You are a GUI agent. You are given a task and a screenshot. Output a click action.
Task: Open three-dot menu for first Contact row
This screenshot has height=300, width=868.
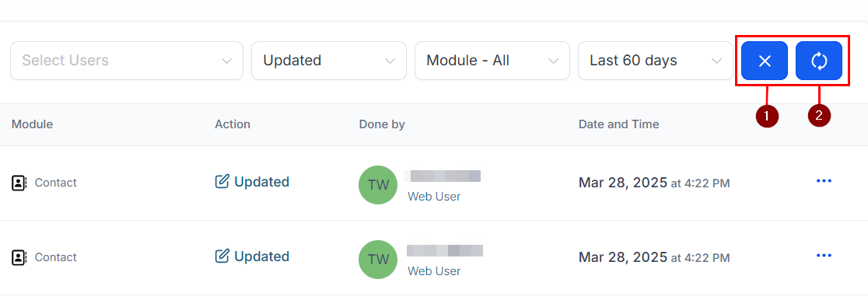coord(824,181)
